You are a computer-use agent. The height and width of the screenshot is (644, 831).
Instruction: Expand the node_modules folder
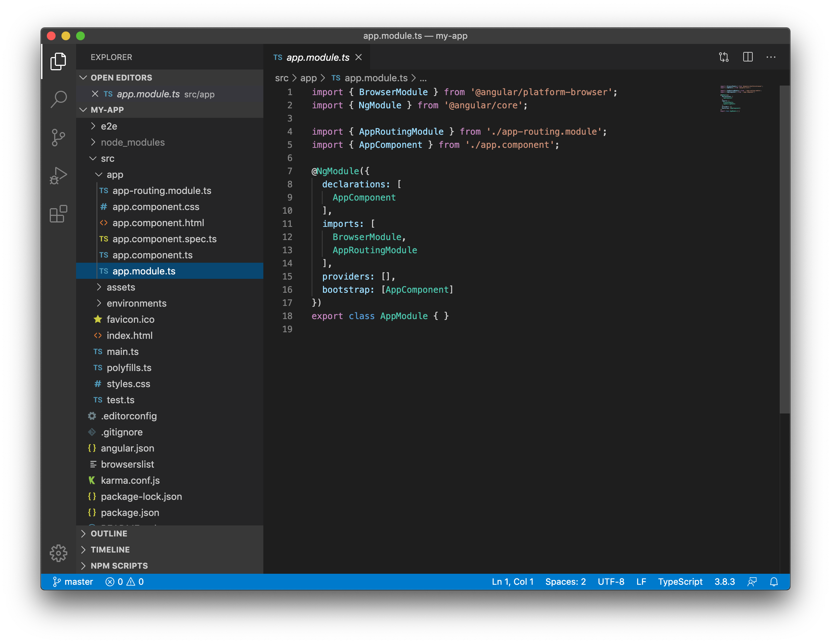point(170,142)
